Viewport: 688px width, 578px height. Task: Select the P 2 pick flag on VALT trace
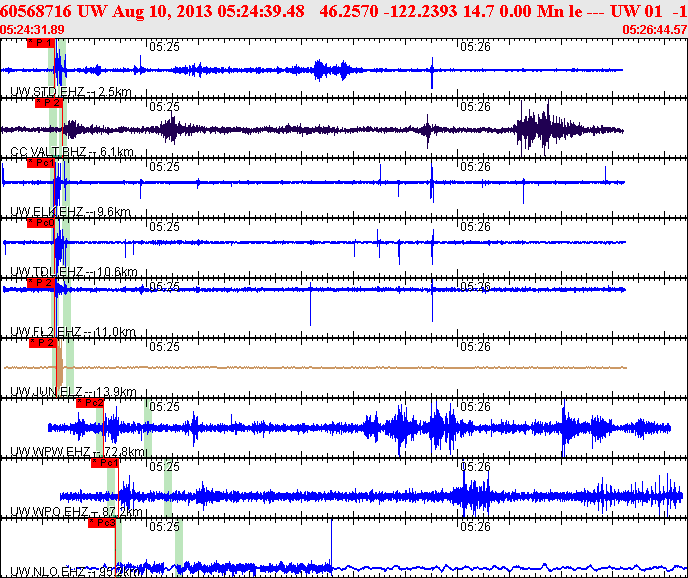(x=48, y=102)
